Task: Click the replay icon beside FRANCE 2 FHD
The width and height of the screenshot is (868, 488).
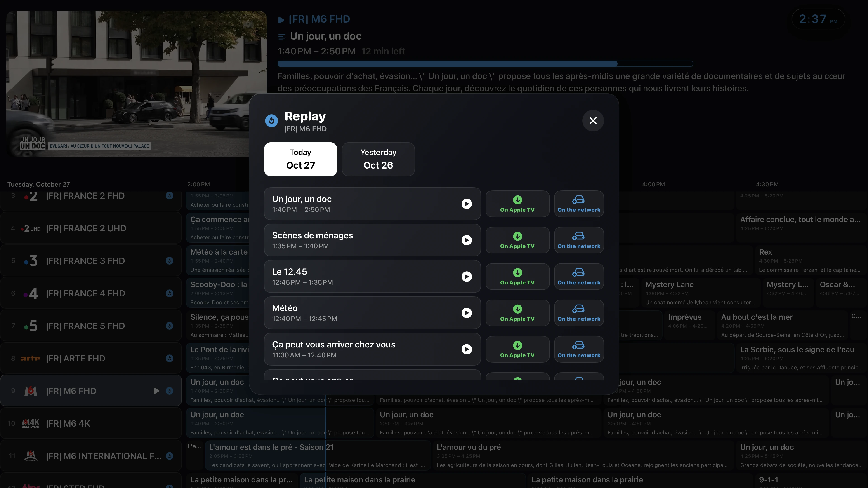Action: 170,196
